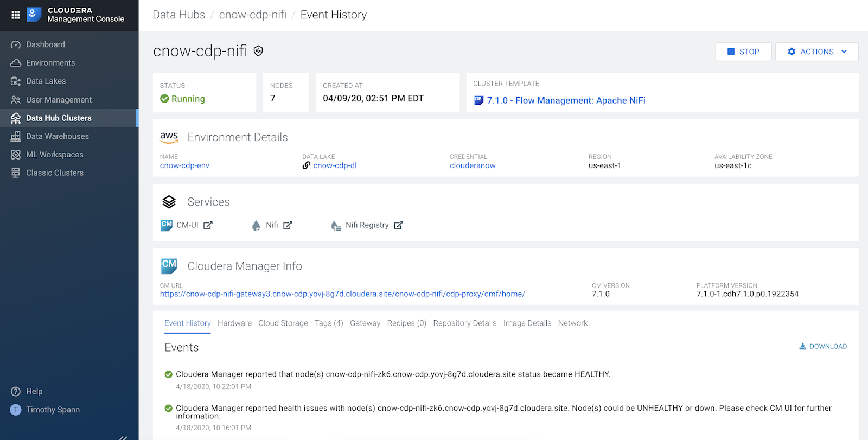Switch to Cloud Storage tab

(283, 323)
